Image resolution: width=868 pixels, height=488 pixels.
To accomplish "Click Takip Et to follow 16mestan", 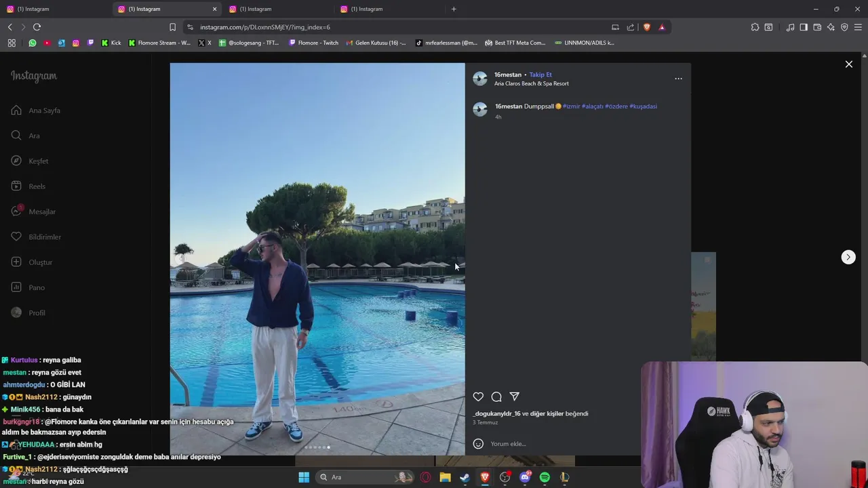I will [540, 75].
